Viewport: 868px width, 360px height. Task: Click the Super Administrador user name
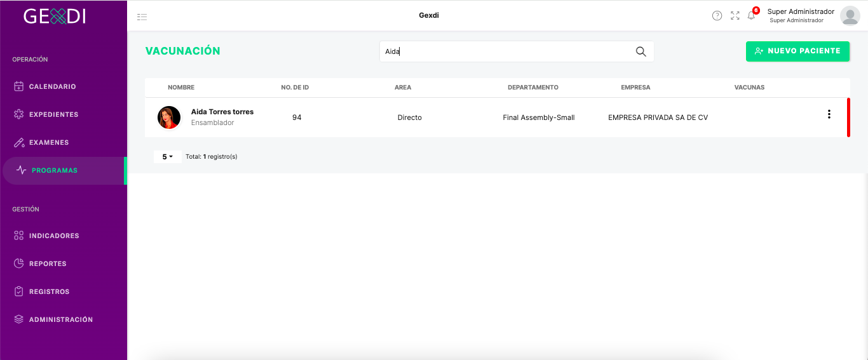pyautogui.click(x=801, y=11)
